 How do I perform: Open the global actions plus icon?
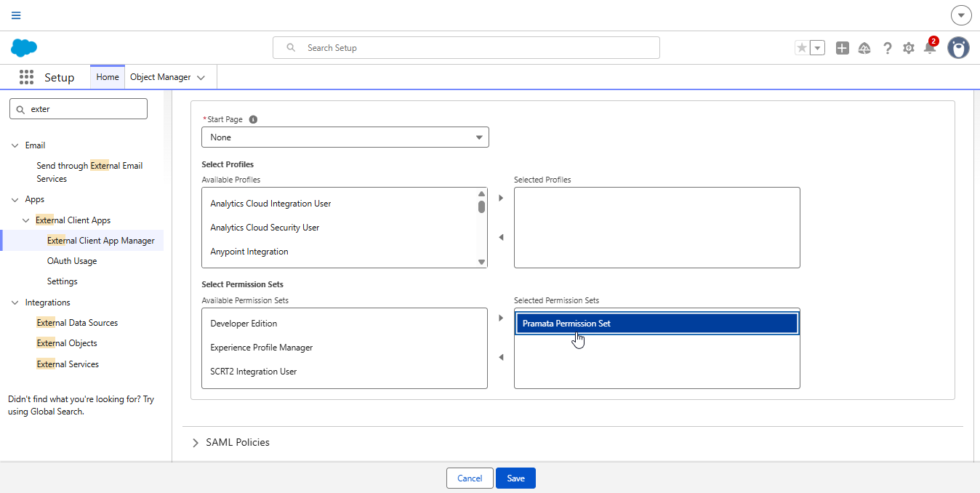[x=843, y=48]
